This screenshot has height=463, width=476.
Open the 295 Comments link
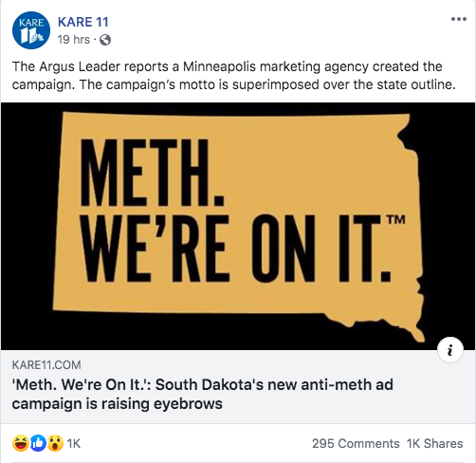pos(356,443)
